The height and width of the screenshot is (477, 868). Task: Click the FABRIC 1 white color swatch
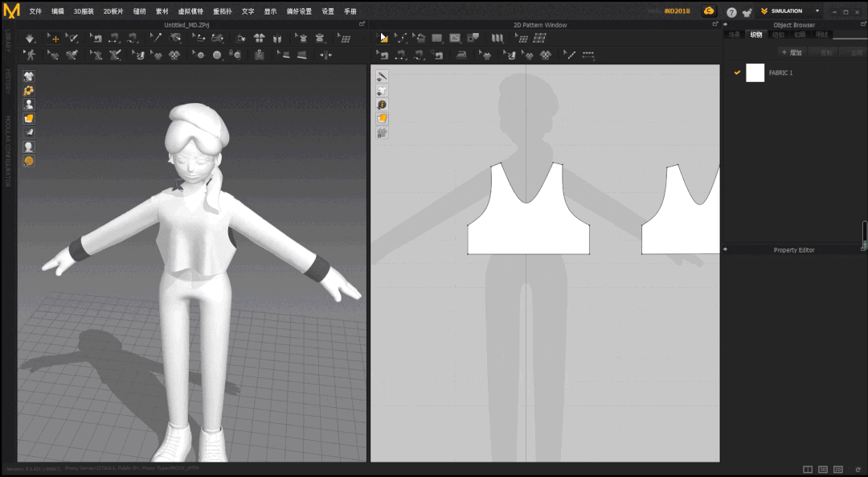click(755, 72)
